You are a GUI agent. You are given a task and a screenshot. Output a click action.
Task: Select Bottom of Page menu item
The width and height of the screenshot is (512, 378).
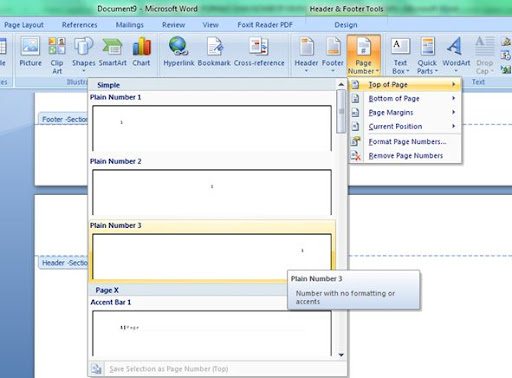click(x=405, y=99)
